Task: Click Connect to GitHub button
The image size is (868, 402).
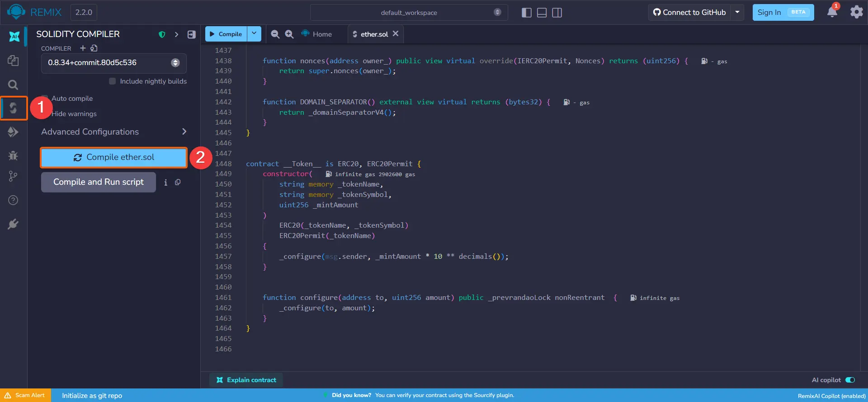Action: point(689,13)
